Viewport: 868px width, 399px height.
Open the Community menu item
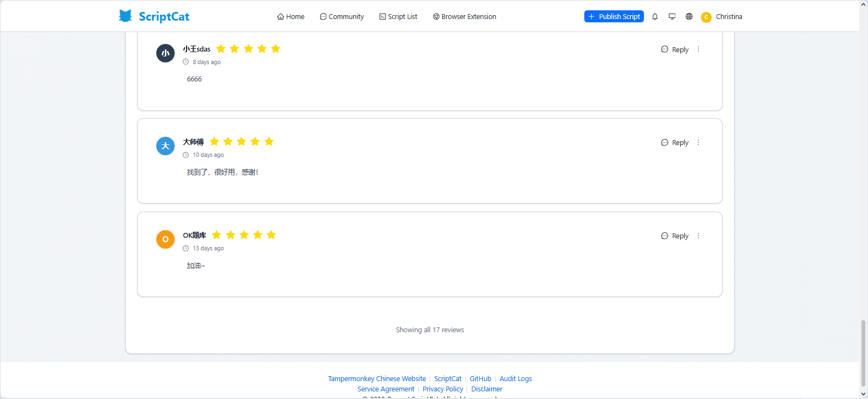click(x=342, y=17)
